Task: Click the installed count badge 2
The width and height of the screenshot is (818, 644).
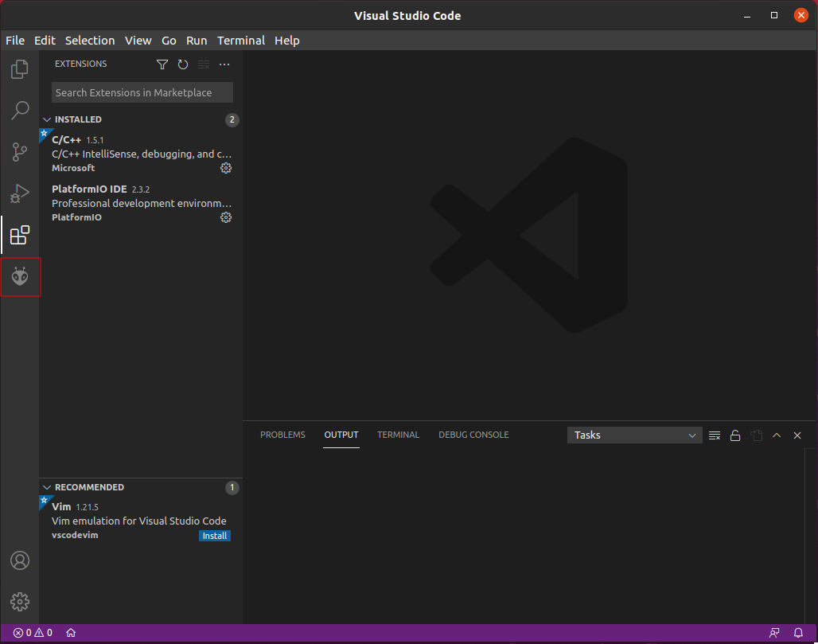Action: [232, 119]
